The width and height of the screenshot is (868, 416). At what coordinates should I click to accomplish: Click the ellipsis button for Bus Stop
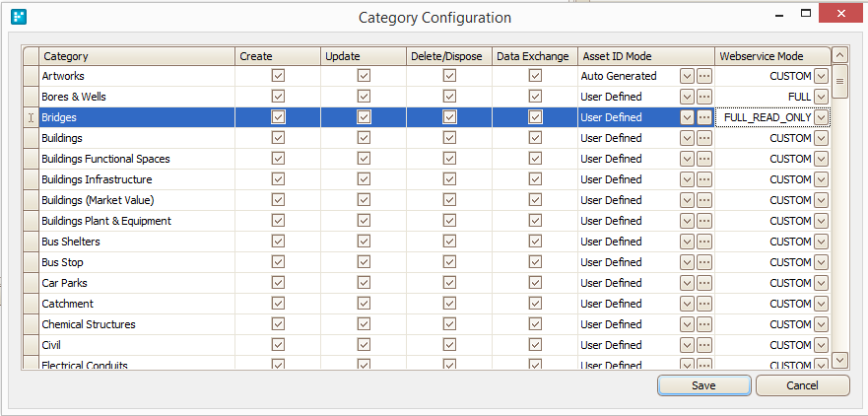(704, 262)
